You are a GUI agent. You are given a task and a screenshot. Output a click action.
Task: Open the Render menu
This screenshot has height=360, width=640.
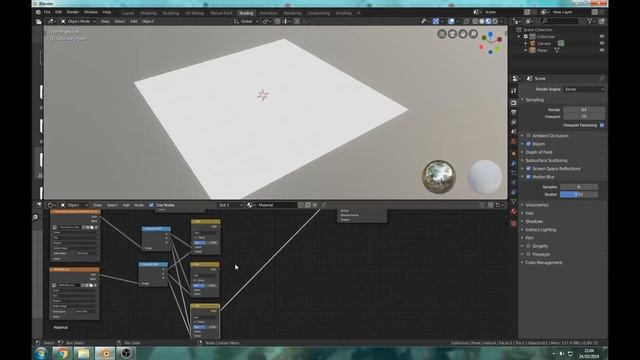pos(73,12)
